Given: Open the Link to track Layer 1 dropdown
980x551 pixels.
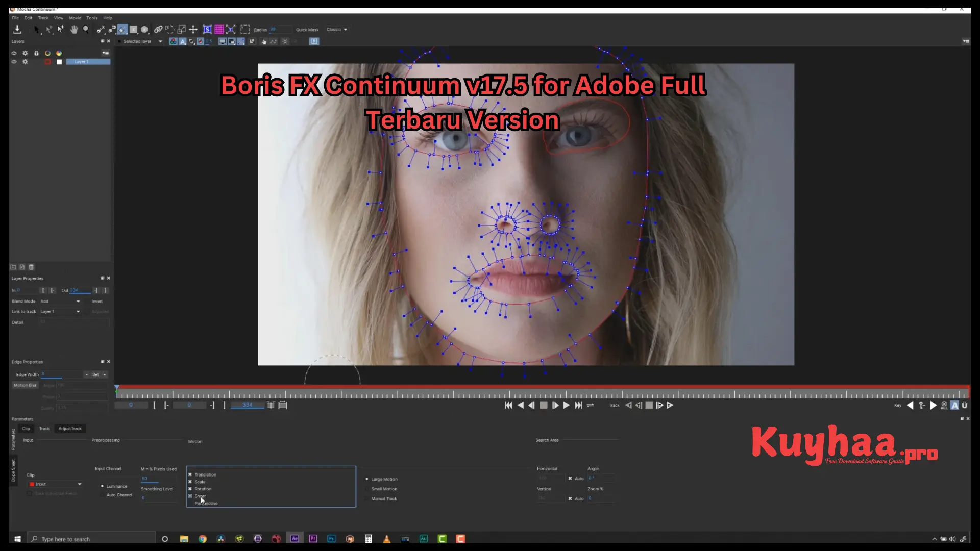Looking at the screenshot, I should pos(60,311).
